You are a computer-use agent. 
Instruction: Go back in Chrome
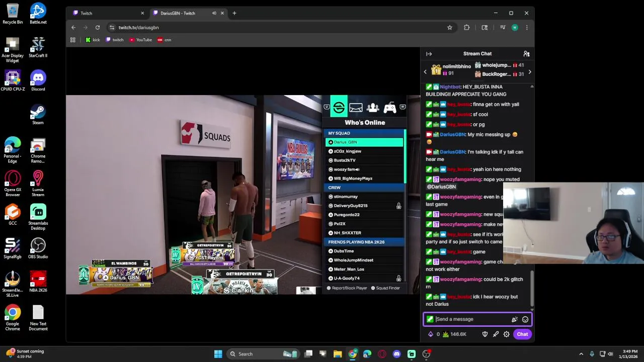[73, 28]
